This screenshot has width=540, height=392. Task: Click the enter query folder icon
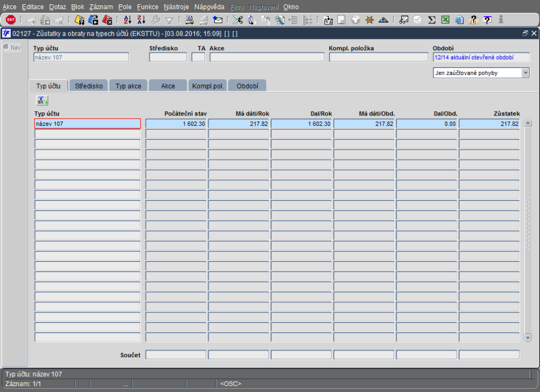tap(79, 20)
